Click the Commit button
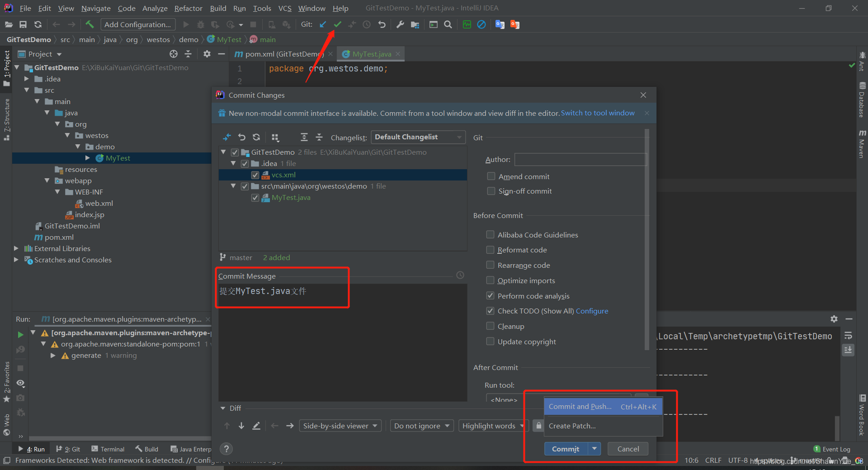Screen dimensions: 868x470 point(566,449)
